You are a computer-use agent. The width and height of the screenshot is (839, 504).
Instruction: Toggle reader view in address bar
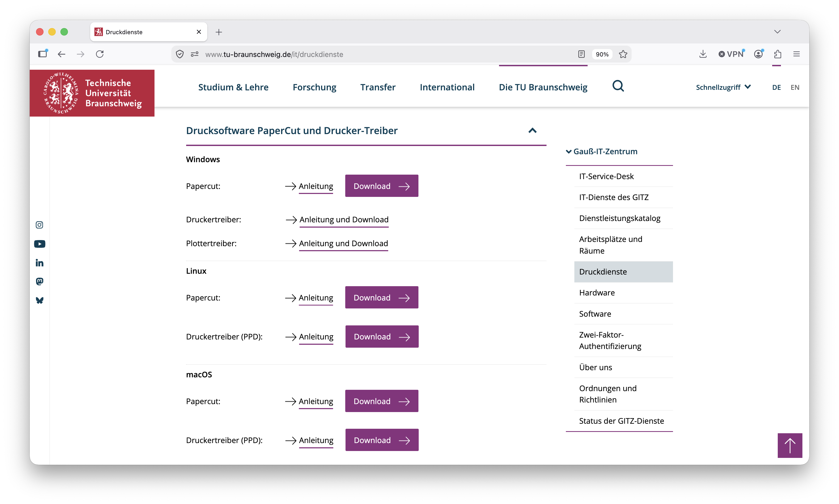[x=581, y=54]
